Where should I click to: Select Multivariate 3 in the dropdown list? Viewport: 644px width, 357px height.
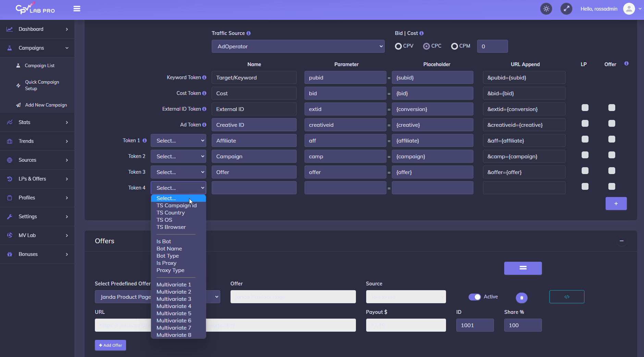(x=174, y=299)
